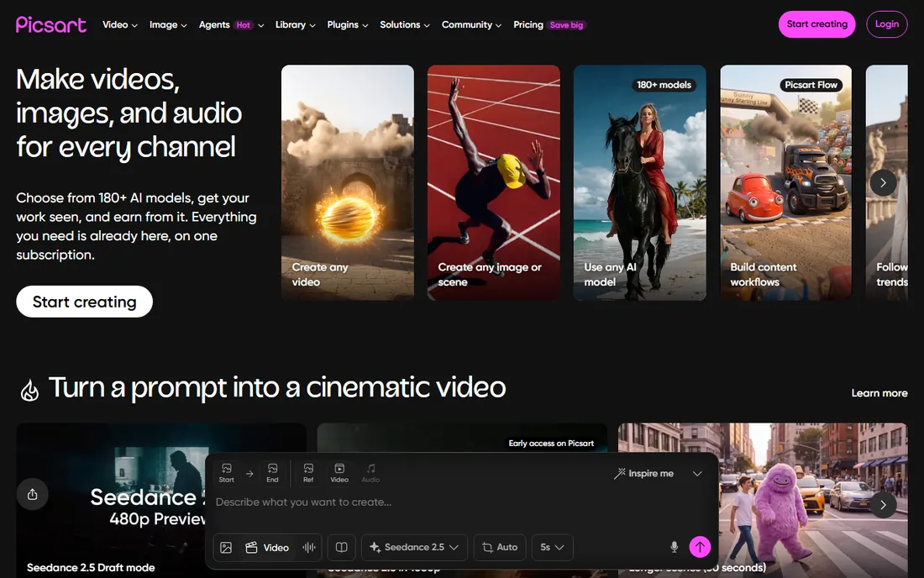Open the Seedance 2.5 model dropdown
The image size is (924, 578).
414,548
